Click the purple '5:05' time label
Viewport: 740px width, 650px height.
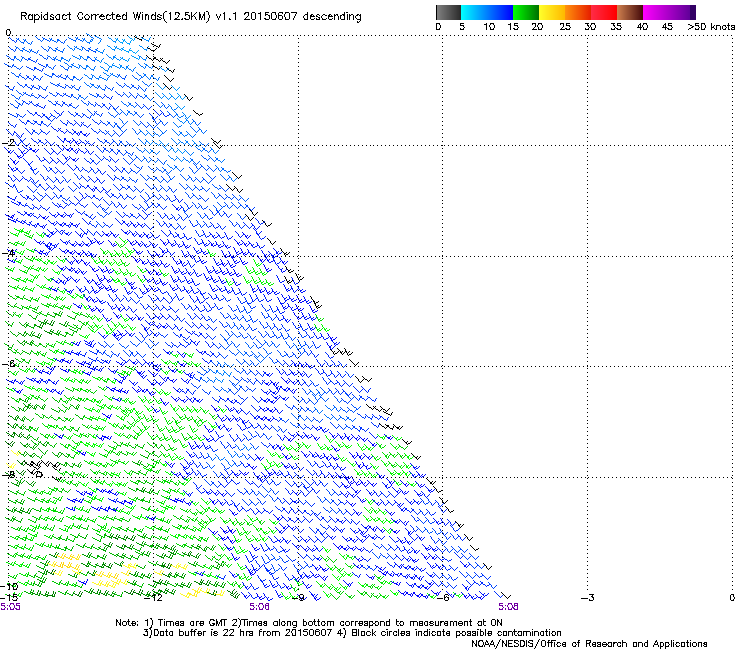(10, 607)
